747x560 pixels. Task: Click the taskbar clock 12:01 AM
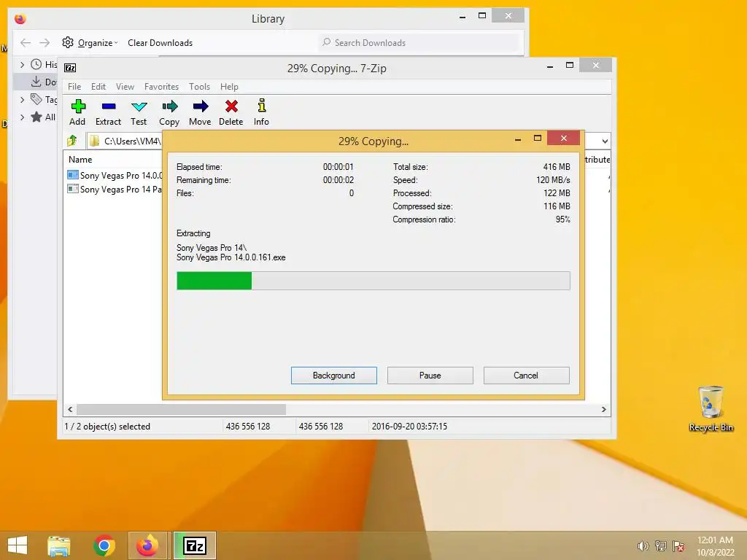(x=715, y=540)
